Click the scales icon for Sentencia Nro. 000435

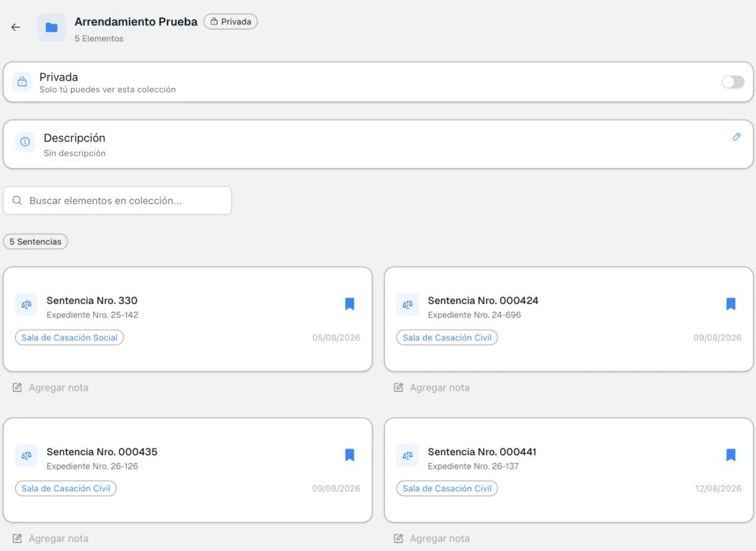(26, 456)
